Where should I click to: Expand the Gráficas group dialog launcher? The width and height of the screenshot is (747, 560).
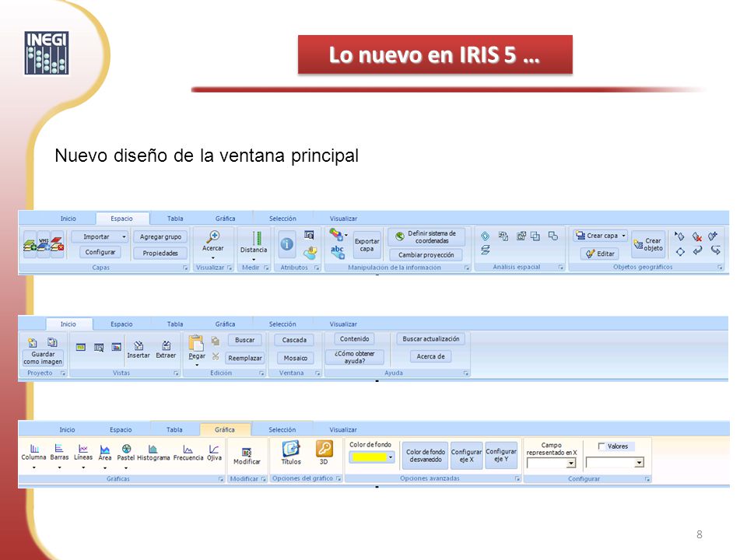pyautogui.click(x=220, y=479)
